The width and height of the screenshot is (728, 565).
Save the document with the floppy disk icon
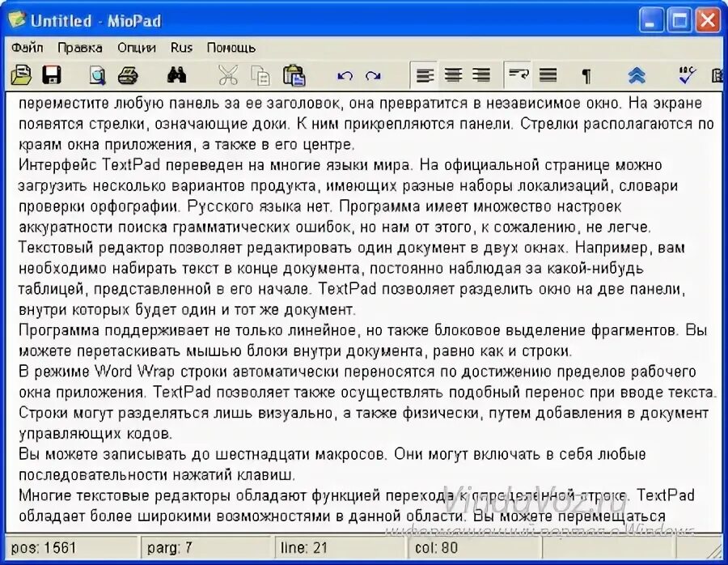51,75
